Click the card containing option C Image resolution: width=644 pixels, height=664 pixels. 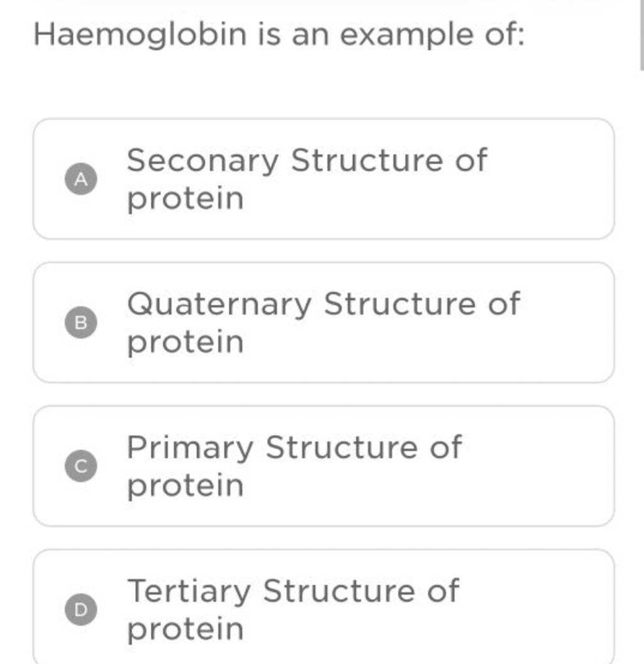tap(323, 464)
